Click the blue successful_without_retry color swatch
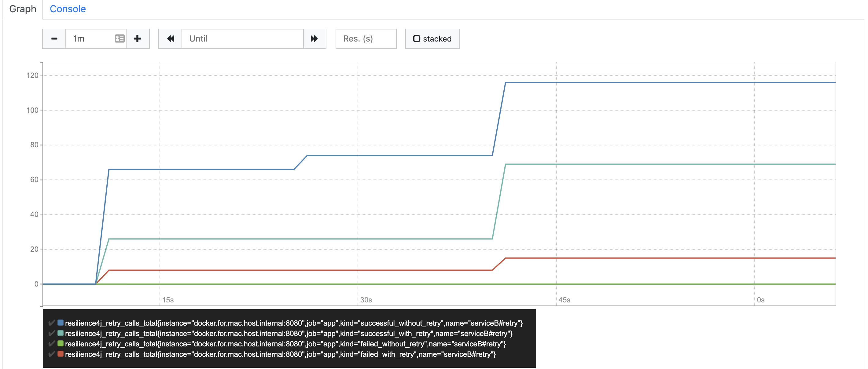Image resolution: width=868 pixels, height=369 pixels. [61, 323]
